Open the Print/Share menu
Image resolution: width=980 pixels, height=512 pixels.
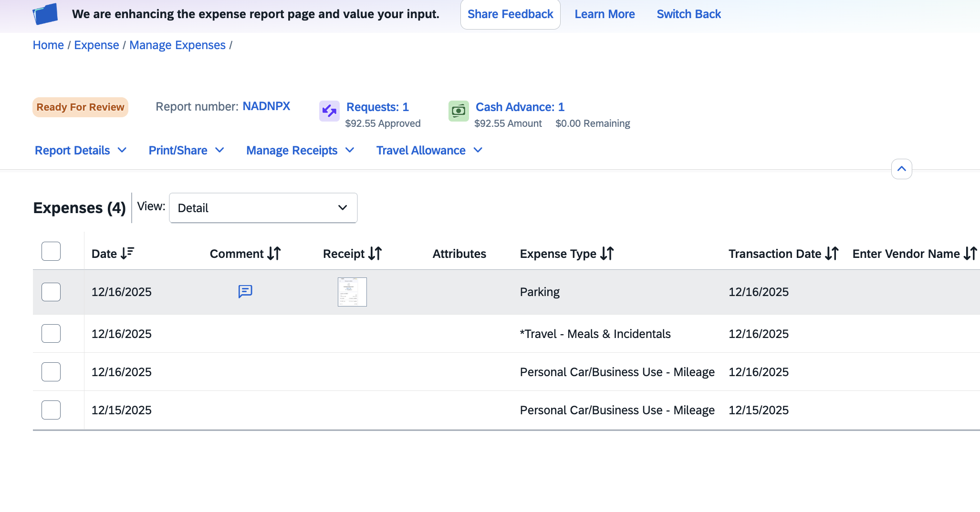[x=186, y=150]
